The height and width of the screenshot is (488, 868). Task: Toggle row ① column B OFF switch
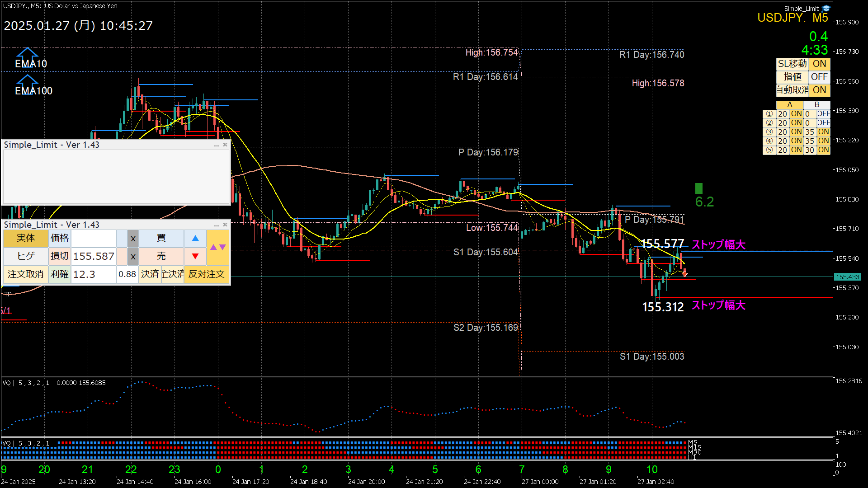point(823,114)
